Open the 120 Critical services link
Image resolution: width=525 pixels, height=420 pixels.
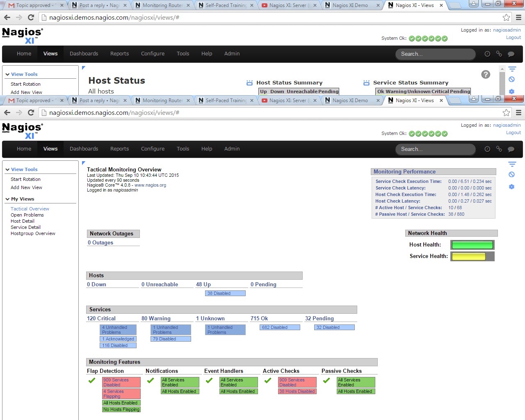[101, 318]
